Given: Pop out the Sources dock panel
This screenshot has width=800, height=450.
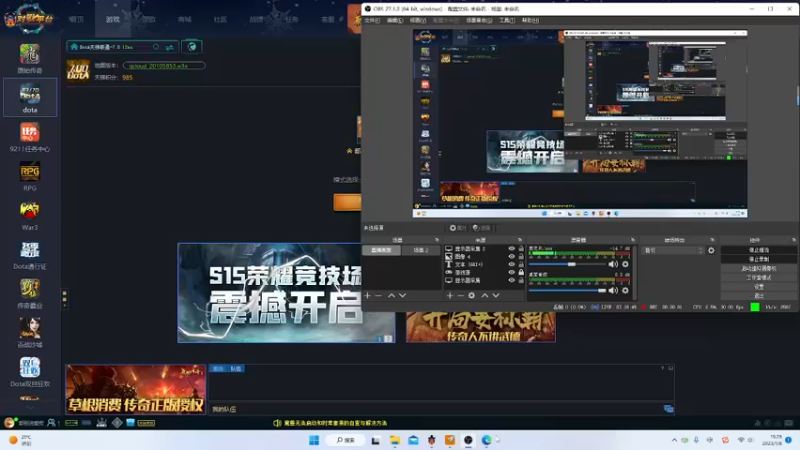Looking at the screenshot, I should click(520, 240).
